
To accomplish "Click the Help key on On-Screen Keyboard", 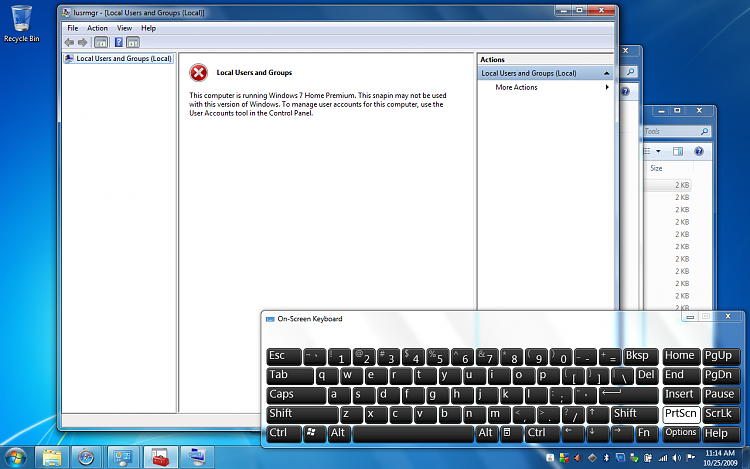I will pos(721,433).
